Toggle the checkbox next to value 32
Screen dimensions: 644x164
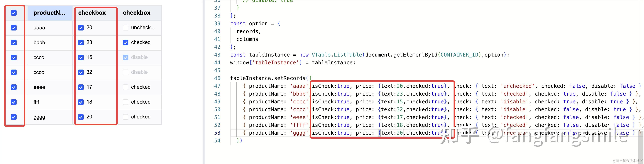(81, 72)
